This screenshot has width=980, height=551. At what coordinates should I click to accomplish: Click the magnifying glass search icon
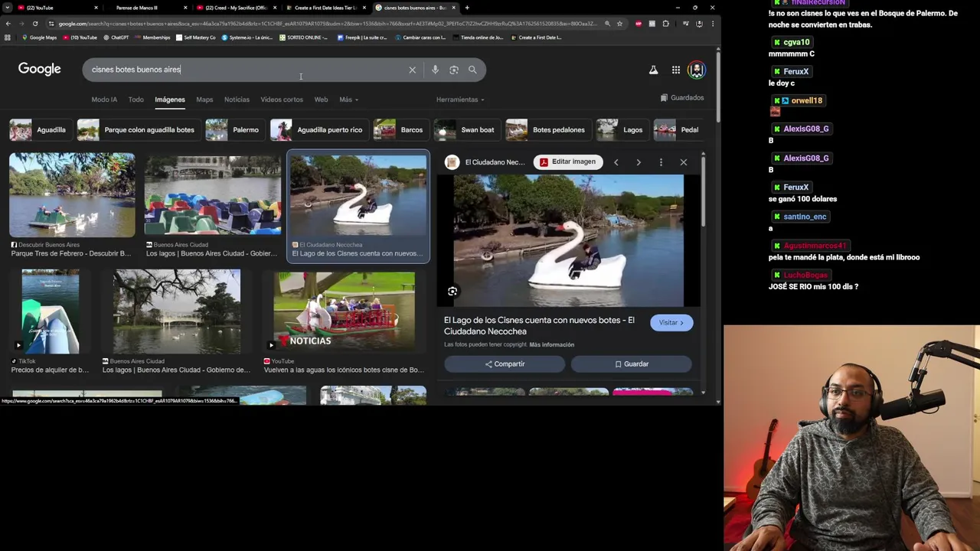[472, 70]
